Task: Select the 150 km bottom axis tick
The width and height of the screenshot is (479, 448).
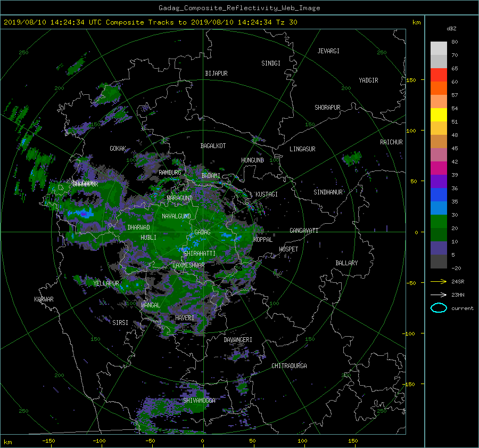Action: pos(353,441)
